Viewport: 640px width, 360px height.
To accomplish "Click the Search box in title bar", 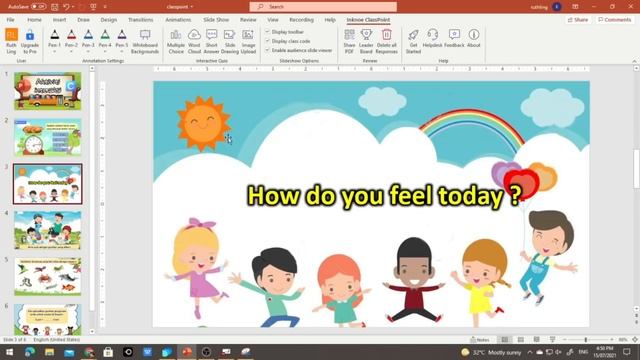I will click(x=323, y=7).
